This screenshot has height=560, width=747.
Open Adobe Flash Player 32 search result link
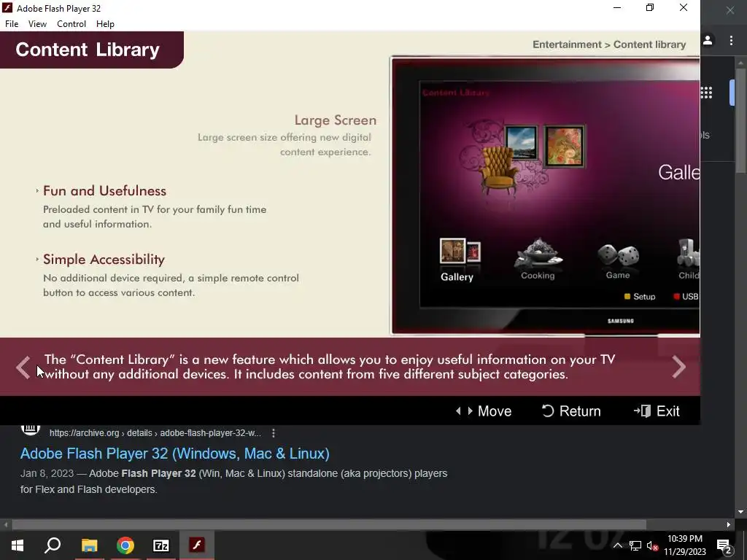(175, 454)
